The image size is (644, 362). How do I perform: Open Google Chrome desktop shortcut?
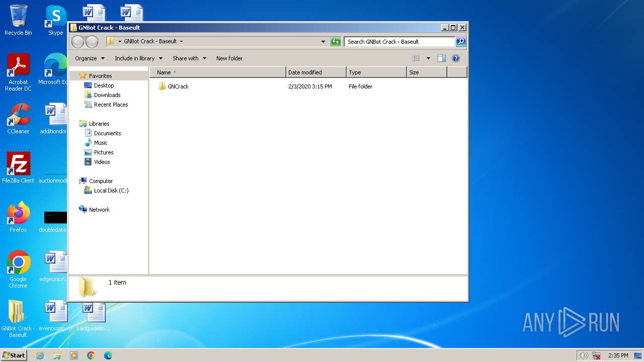click(x=18, y=269)
